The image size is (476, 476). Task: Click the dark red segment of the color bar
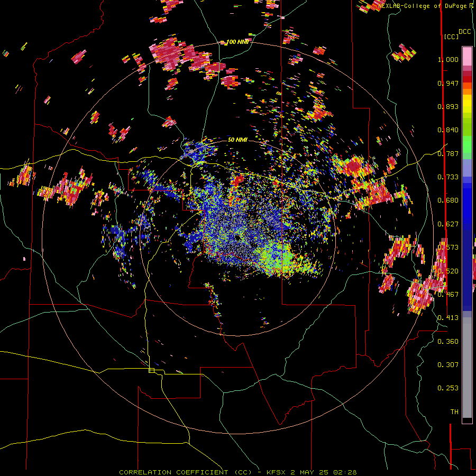click(467, 79)
